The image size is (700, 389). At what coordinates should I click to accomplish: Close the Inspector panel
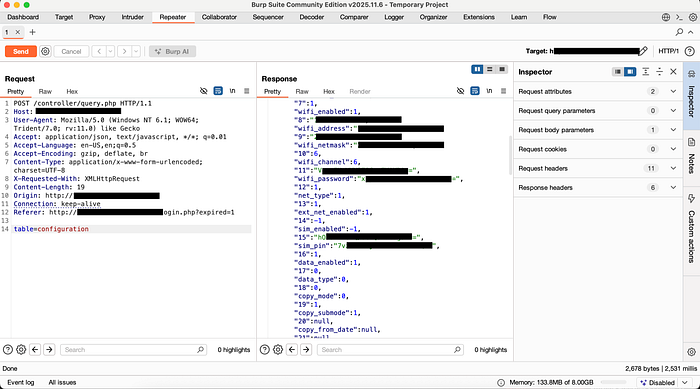click(x=673, y=72)
